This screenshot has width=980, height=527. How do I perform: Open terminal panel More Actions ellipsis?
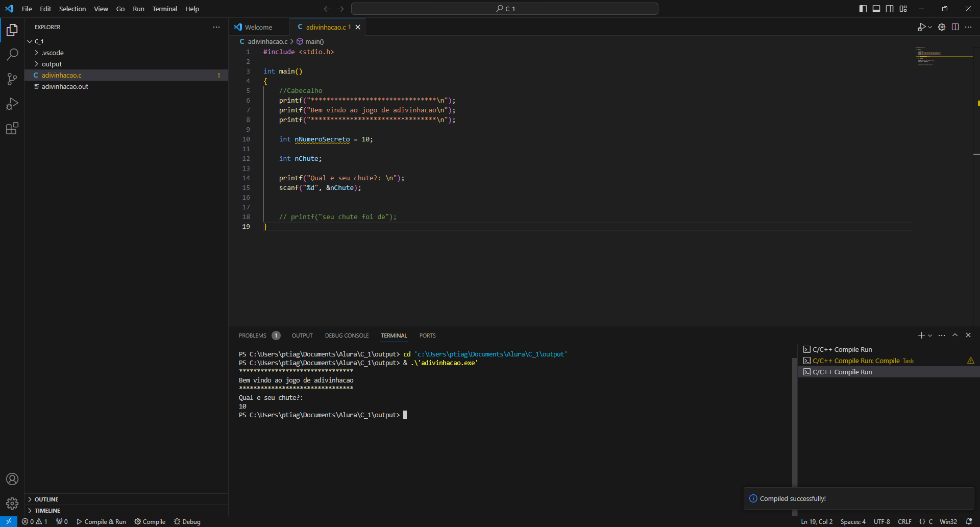(x=942, y=335)
